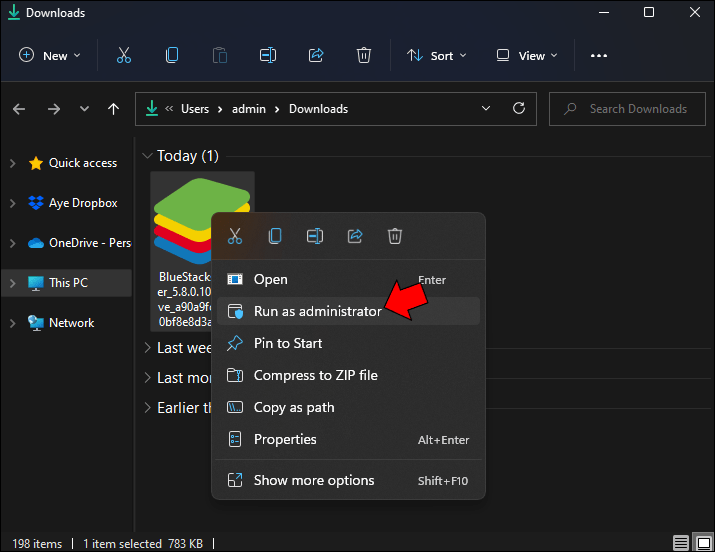This screenshot has height=552, width=715.
Task: Select Run as administrator
Action: pos(317,311)
